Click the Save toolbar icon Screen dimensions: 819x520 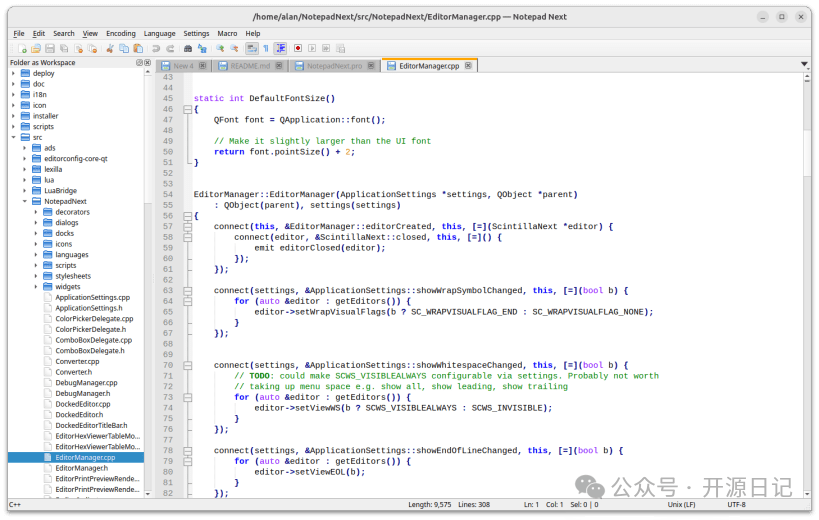coord(50,49)
